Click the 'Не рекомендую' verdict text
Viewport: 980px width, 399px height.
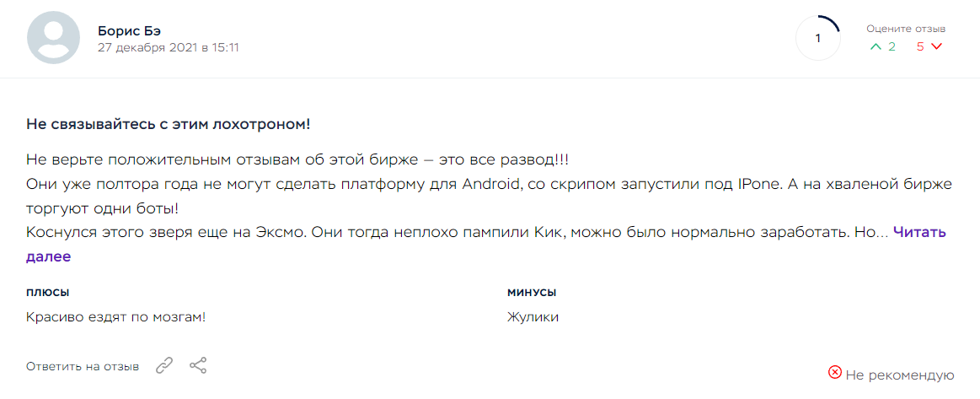point(900,375)
